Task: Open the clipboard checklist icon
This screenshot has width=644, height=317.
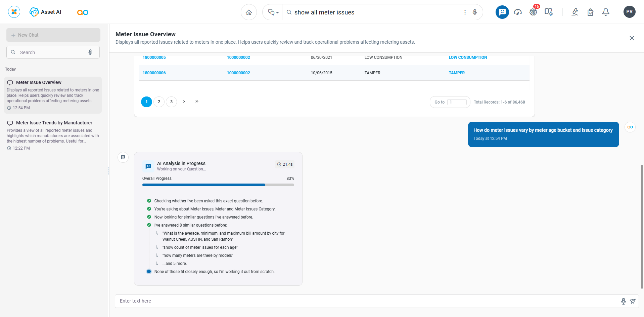Action: coord(590,12)
